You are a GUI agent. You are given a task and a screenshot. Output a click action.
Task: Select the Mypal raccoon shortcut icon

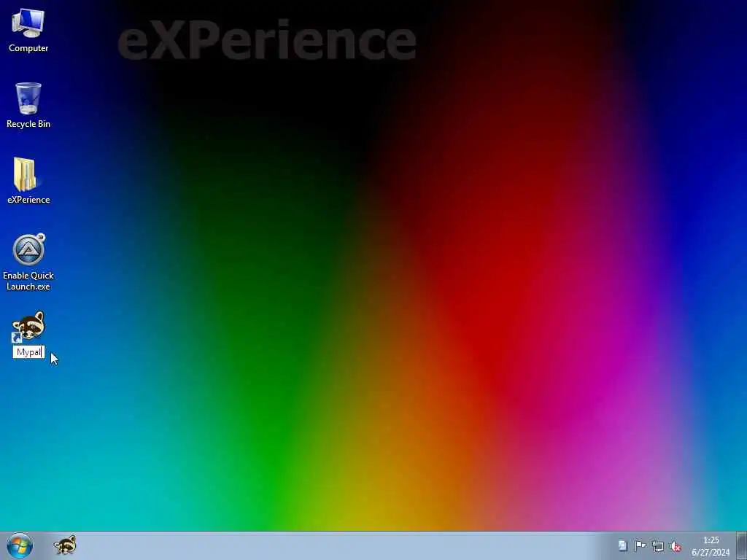(28, 327)
